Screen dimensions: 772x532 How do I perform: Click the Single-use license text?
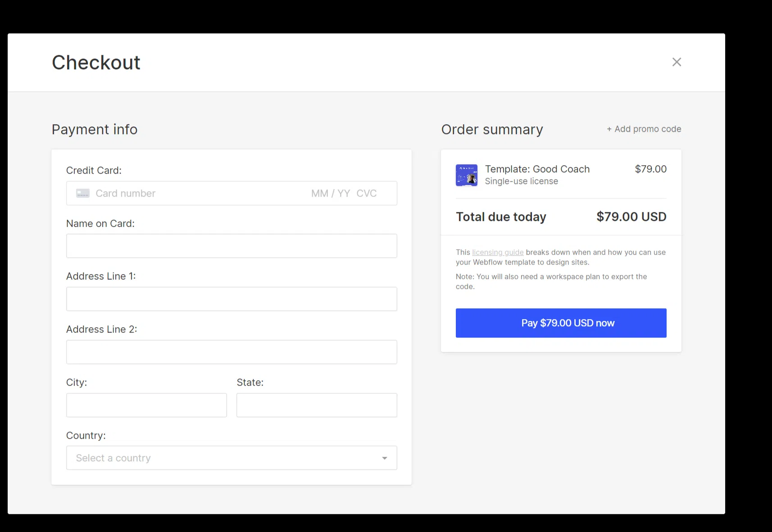(x=522, y=181)
